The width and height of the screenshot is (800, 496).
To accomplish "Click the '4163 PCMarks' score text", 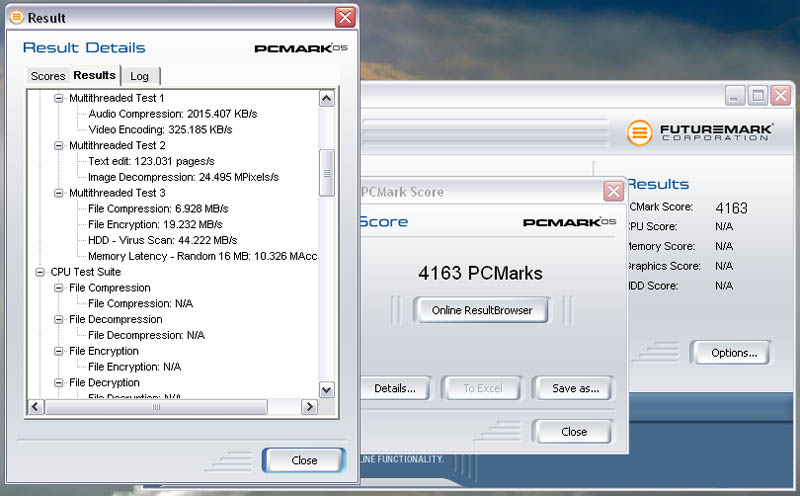I will click(x=480, y=273).
